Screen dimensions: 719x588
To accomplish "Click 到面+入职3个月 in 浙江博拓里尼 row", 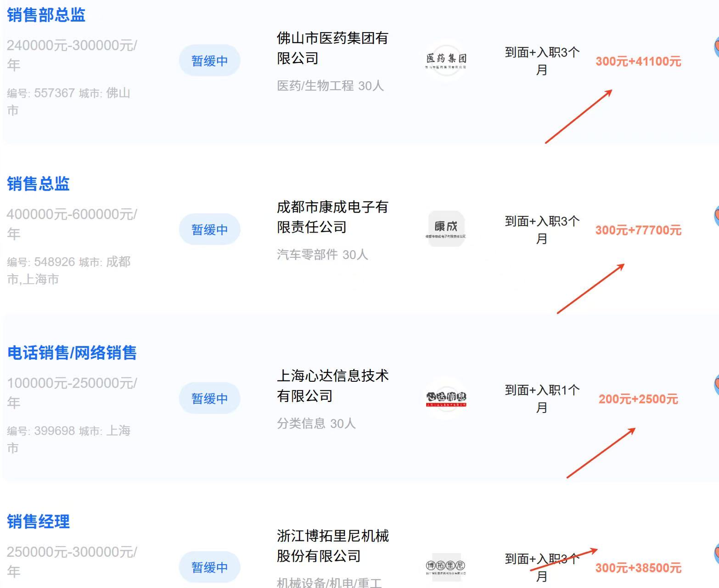I will coord(542,567).
